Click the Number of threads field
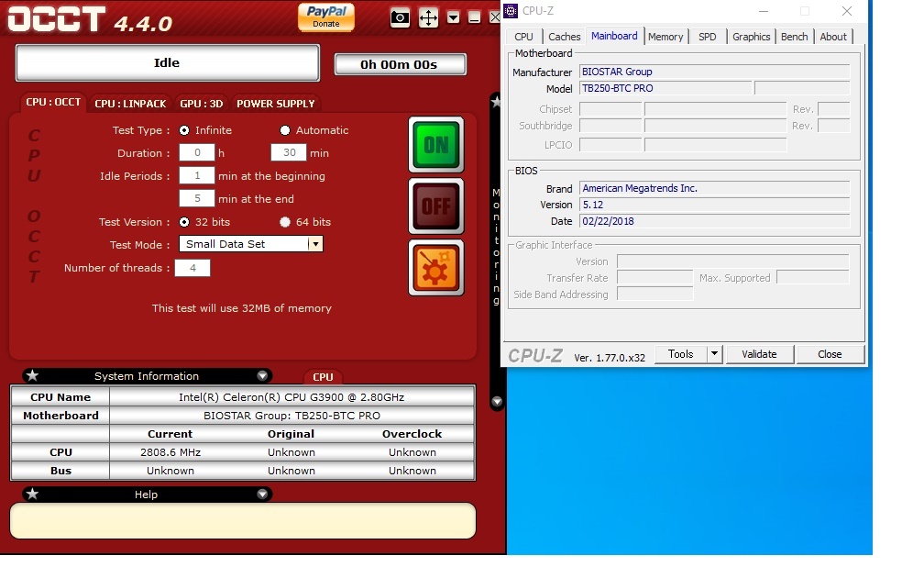924x578 pixels. point(192,268)
